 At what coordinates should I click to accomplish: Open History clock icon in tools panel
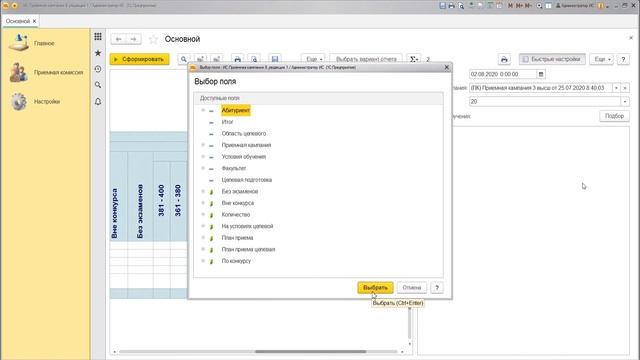pyautogui.click(x=98, y=69)
